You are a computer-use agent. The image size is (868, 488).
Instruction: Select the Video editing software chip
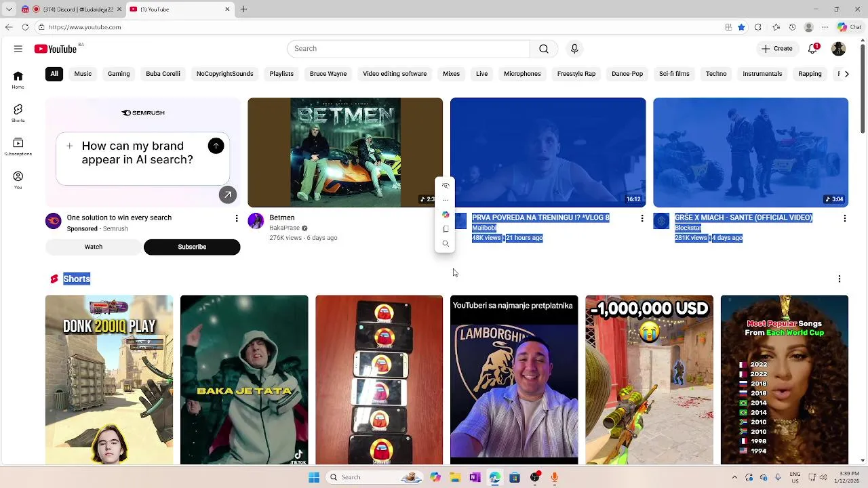(395, 74)
